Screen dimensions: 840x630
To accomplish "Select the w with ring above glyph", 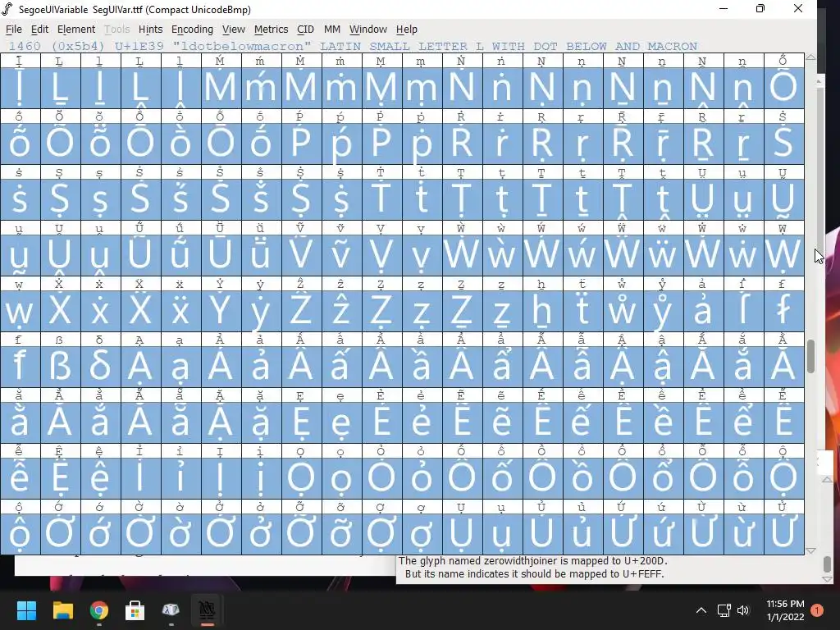I will (x=622, y=311).
